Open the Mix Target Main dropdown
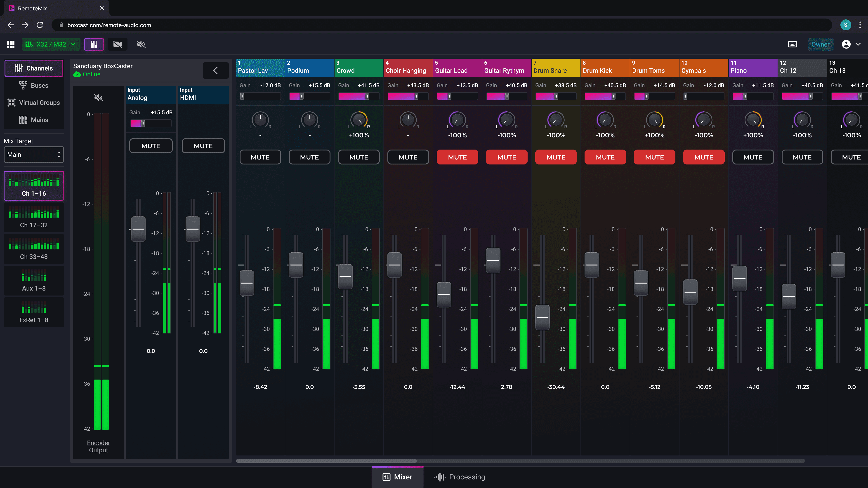The width and height of the screenshot is (868, 488). pos(34,155)
